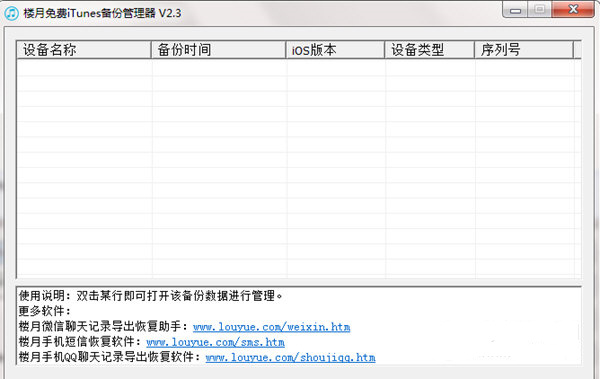
Task: Click the iTunes music note title icon
Action: pyautogui.click(x=11, y=13)
